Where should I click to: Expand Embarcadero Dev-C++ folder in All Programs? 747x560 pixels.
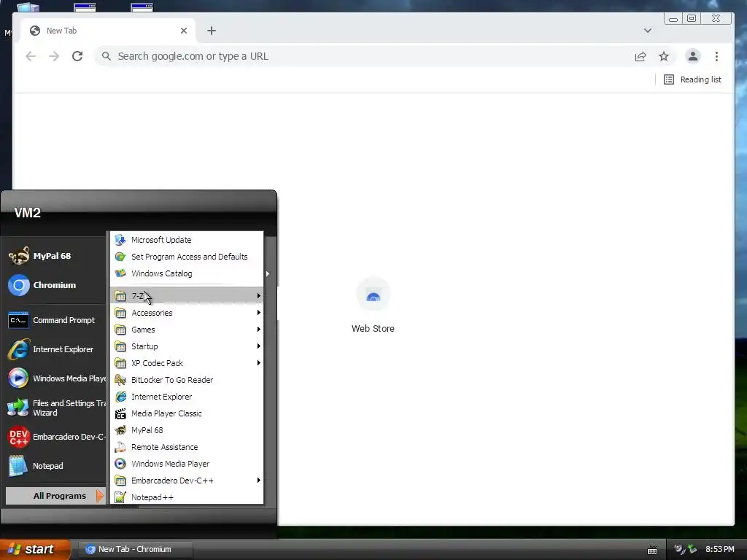point(187,481)
